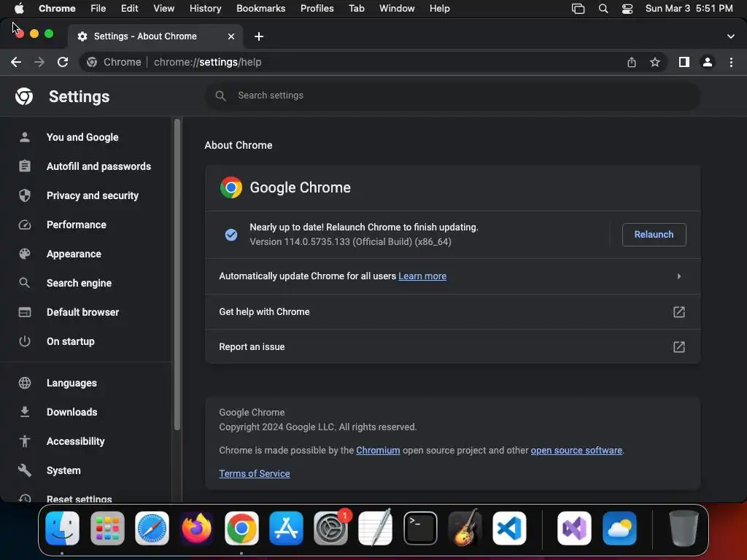
Task: Select System in sidebar
Action: click(x=63, y=470)
